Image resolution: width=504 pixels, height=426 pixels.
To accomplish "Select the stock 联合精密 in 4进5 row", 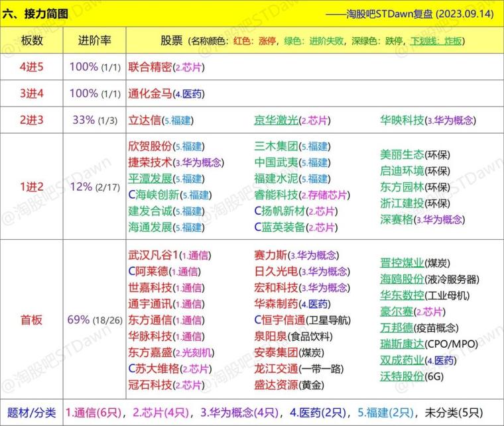I will (x=150, y=67).
